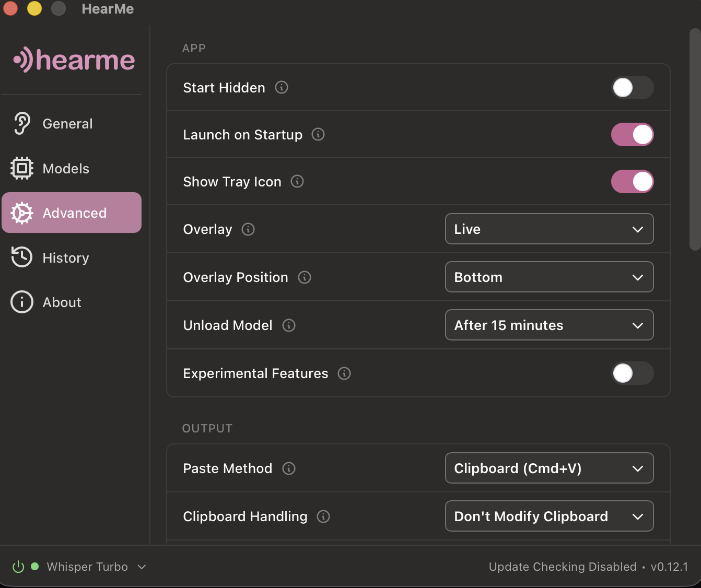Click the vertical scrollbar thumb

[x=695, y=140]
